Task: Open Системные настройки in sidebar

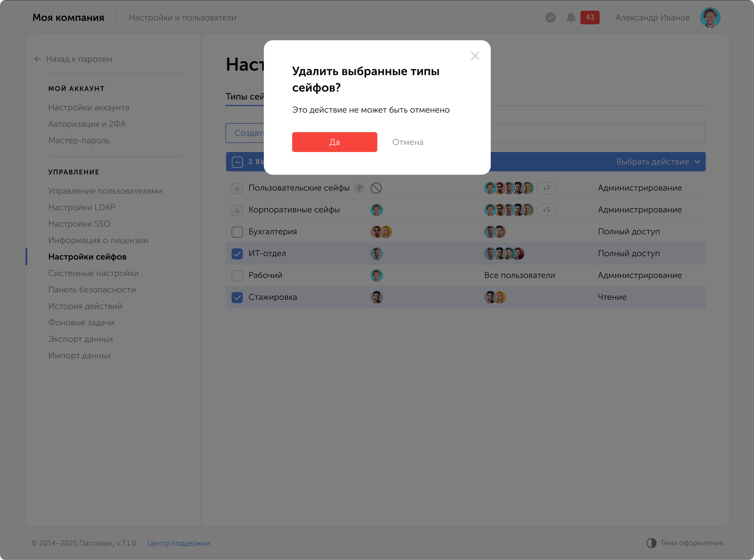Action: click(x=93, y=273)
